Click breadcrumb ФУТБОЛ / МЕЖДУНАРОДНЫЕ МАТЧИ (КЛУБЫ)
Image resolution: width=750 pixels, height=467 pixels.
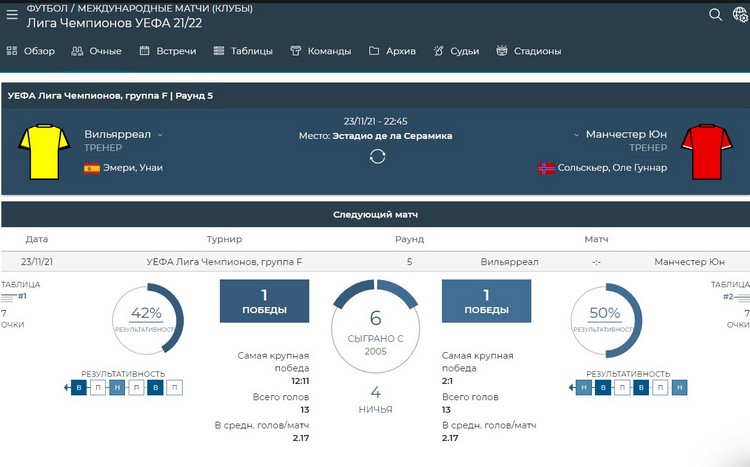coord(140,8)
